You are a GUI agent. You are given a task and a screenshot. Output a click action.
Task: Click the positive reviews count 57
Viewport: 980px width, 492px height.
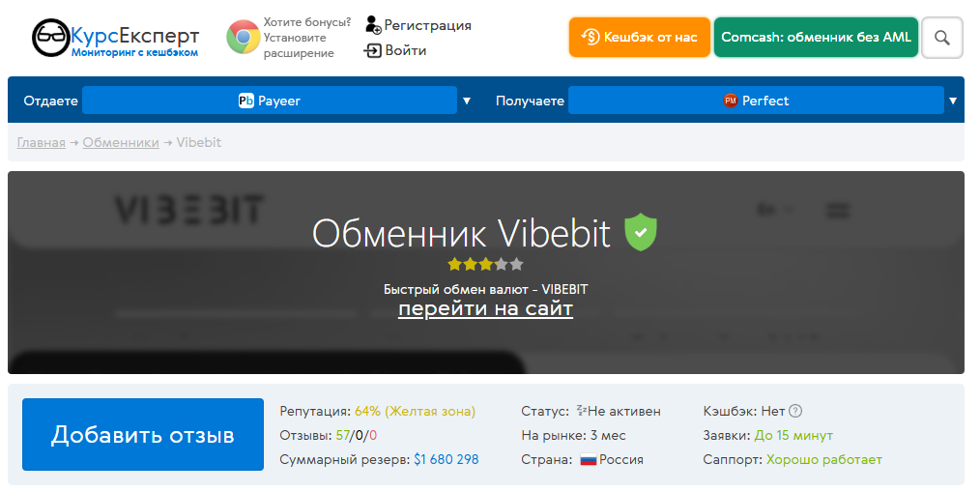342,435
